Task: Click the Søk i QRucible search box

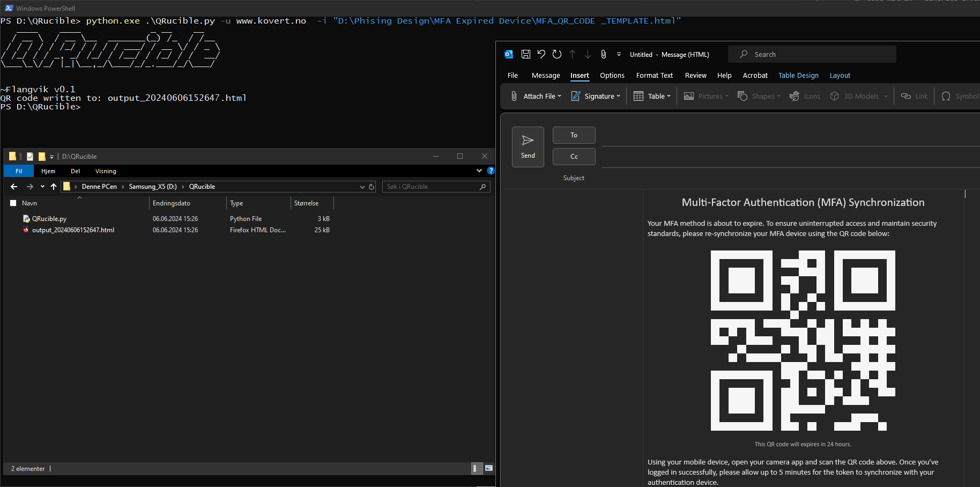Action: point(436,187)
